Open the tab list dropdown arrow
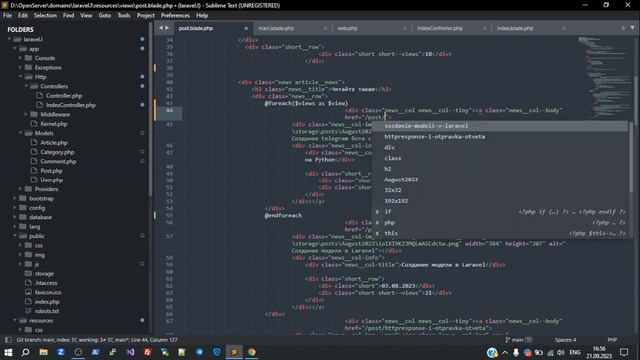 coord(632,28)
